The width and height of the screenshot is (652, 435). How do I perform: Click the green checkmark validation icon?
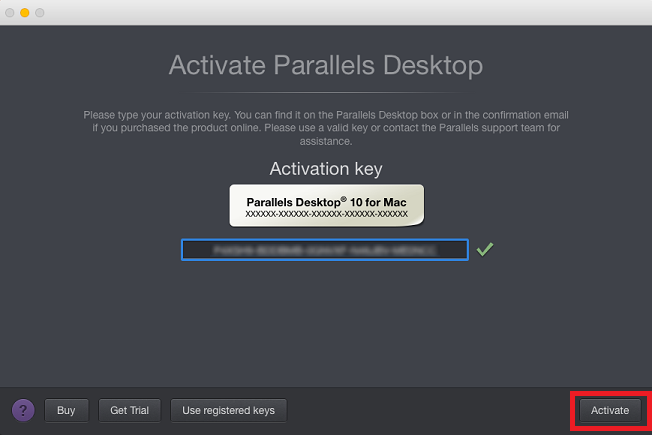pyautogui.click(x=485, y=249)
